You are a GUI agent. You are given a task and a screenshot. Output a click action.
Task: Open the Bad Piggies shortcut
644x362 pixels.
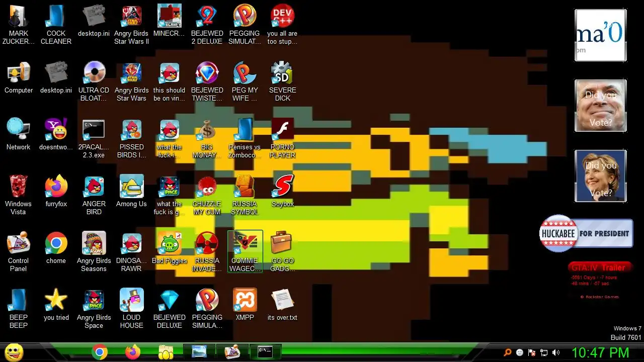(x=169, y=248)
